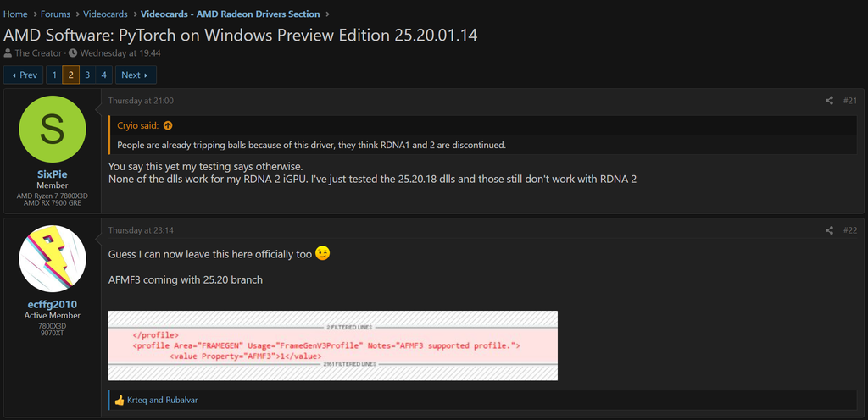Image resolution: width=868 pixels, height=420 pixels.
Task: Click the winking emoji in post #22
Action: [x=323, y=254]
